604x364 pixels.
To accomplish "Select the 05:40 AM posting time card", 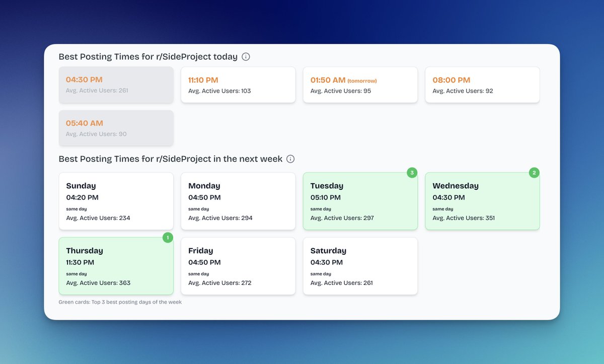I will [x=116, y=128].
